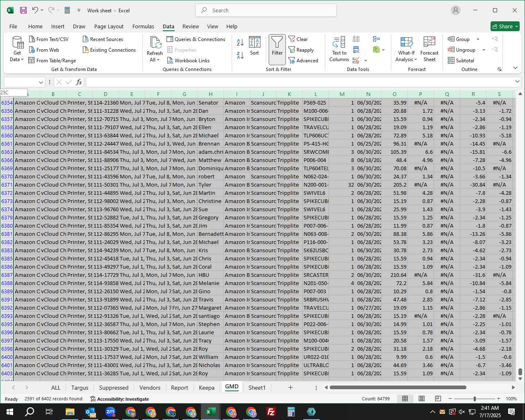Toggle the Filter button off
Viewport: 525px width, 420px height.
277,49
